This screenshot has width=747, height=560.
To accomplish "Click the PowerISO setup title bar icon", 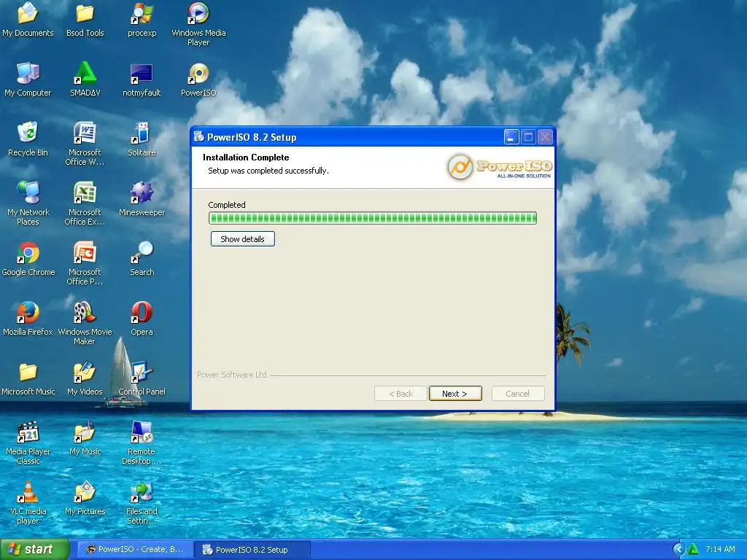I will 198,137.
